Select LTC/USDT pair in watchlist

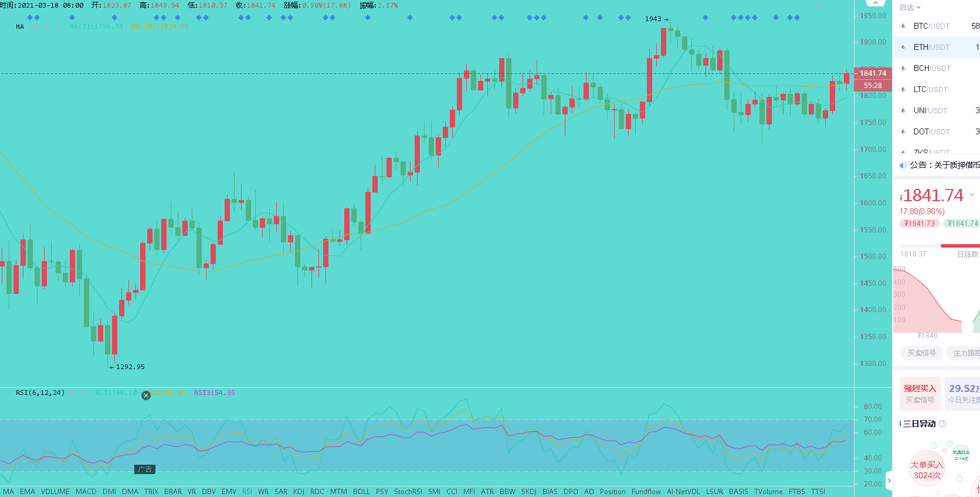click(936, 89)
